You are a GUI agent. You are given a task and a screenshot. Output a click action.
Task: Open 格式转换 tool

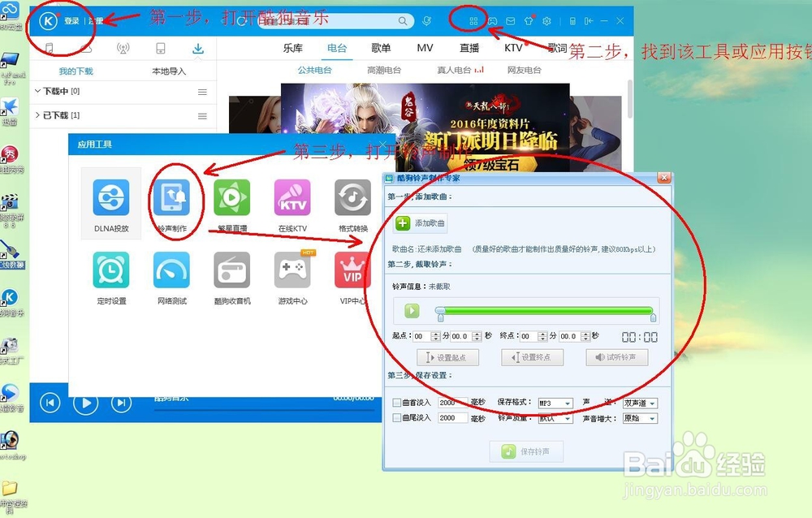[x=353, y=205]
